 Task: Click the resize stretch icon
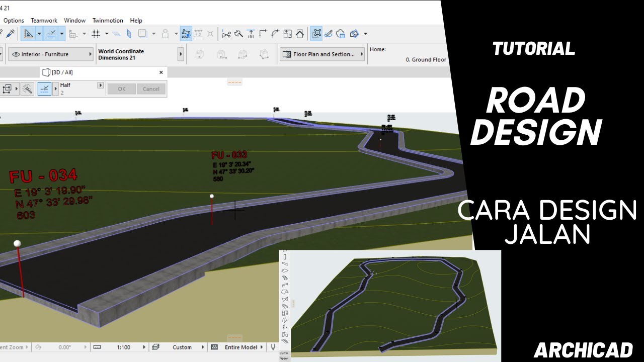click(287, 34)
